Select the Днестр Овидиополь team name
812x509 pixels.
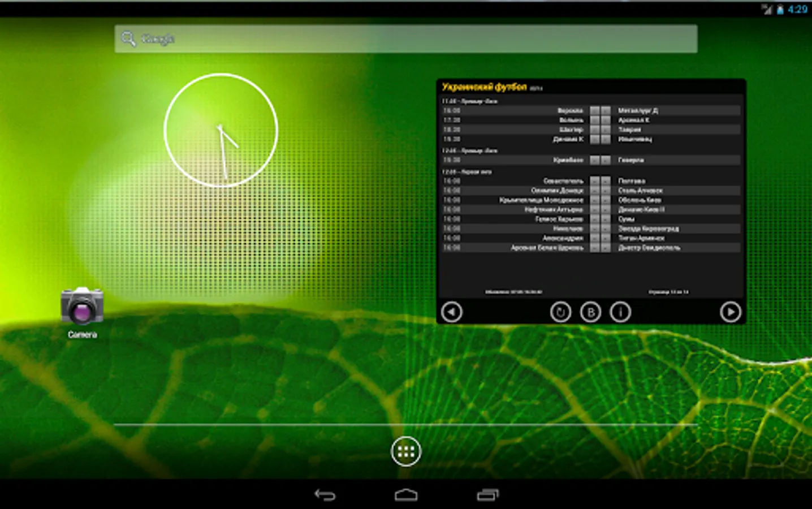649,248
